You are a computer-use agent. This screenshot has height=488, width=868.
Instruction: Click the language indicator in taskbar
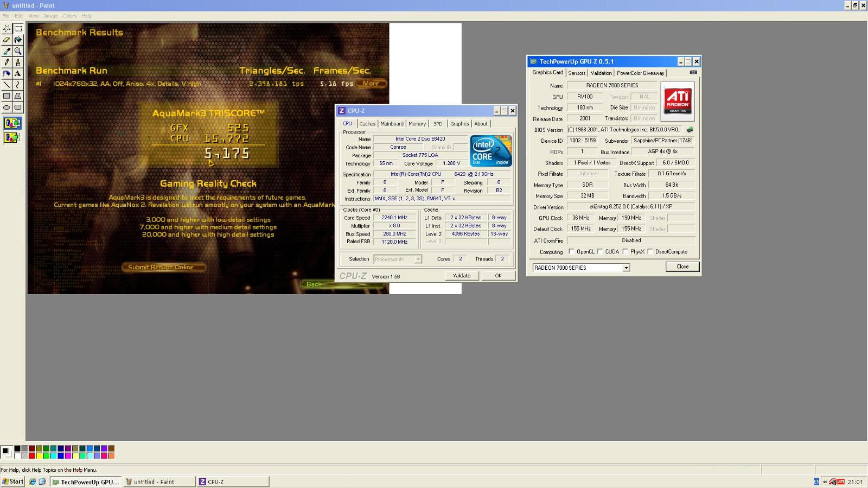tap(816, 481)
